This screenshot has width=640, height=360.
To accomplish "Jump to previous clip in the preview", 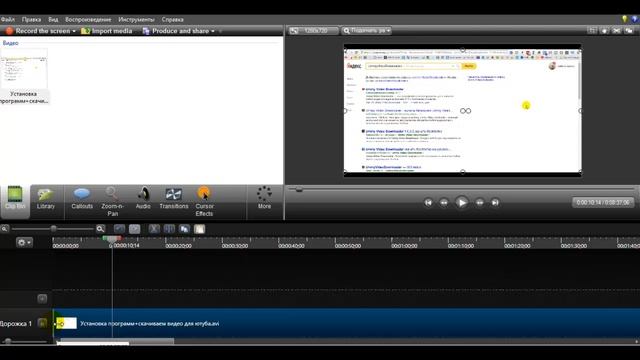I will pos(428,202).
